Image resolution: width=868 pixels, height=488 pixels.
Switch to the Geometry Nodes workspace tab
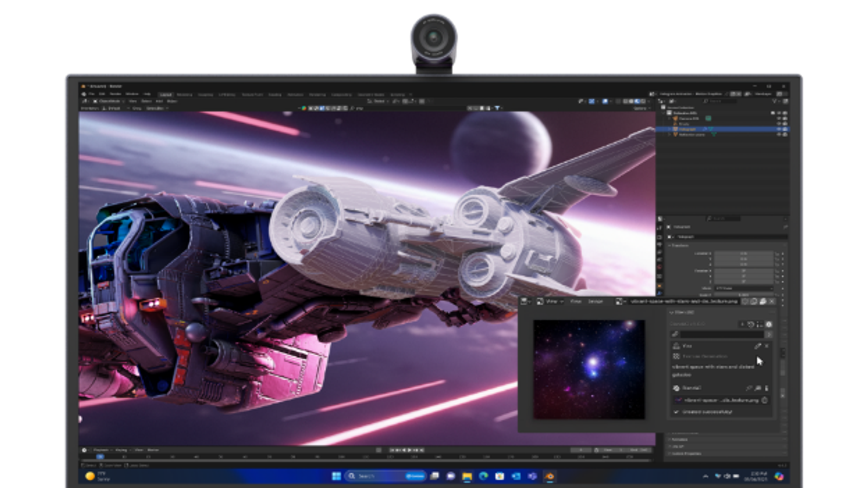click(x=371, y=94)
